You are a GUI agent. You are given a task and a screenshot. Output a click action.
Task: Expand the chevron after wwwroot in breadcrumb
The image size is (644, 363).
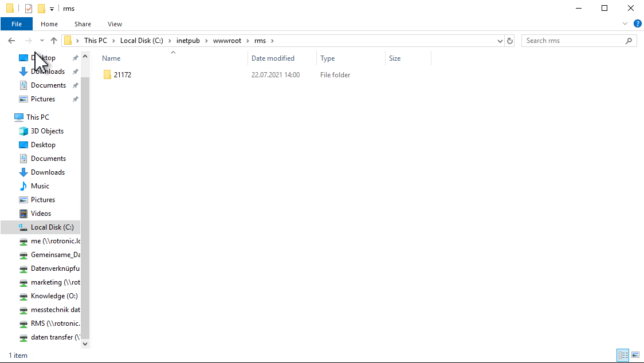(248, 41)
